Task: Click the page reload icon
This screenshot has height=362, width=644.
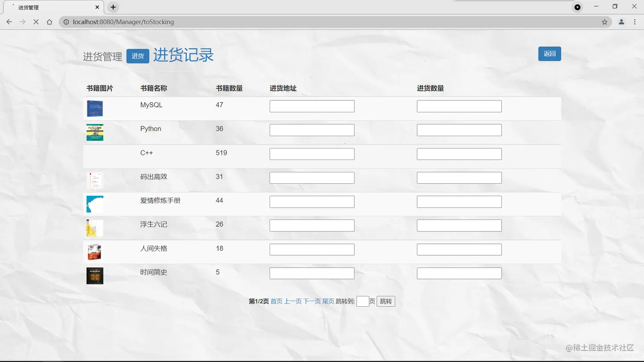Action: pos(36,22)
